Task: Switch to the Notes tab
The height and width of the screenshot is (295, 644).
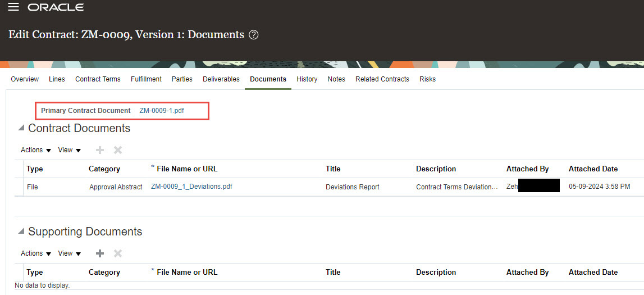Action: pos(336,79)
